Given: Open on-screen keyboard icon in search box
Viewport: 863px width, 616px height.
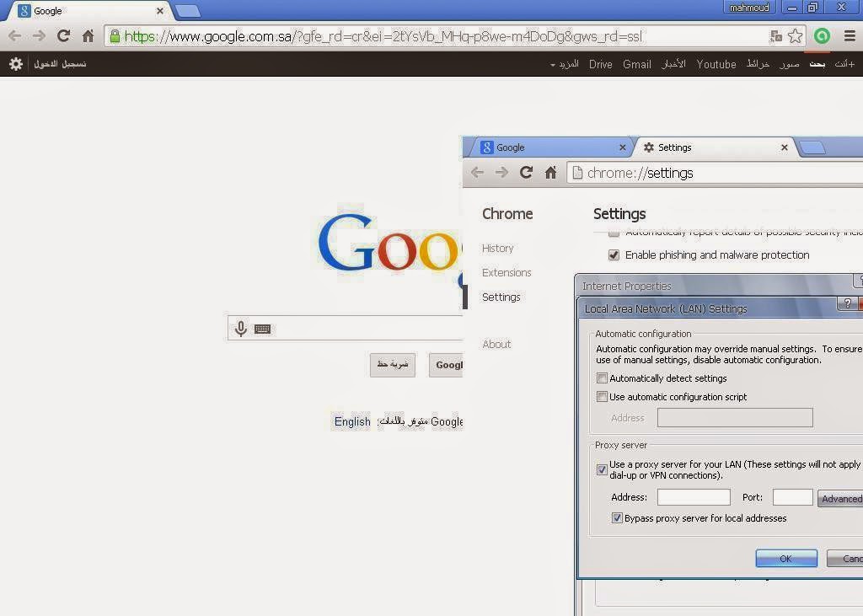Looking at the screenshot, I should click(263, 329).
